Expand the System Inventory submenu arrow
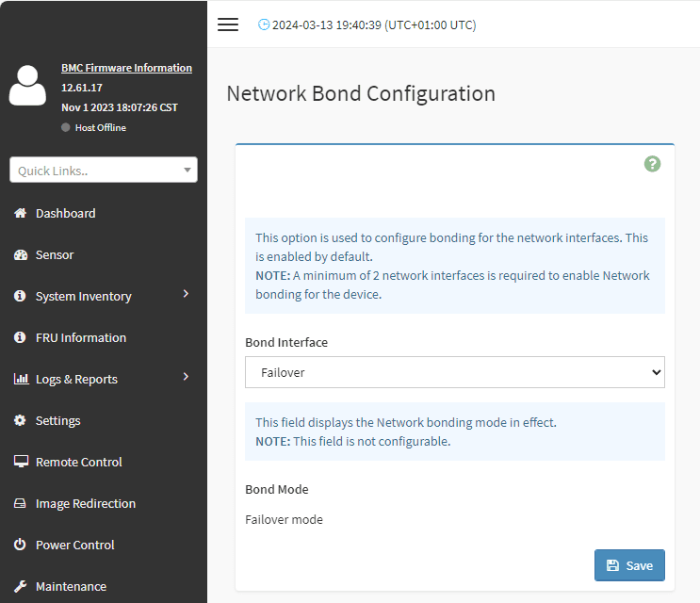This screenshot has width=700, height=603. point(187,294)
